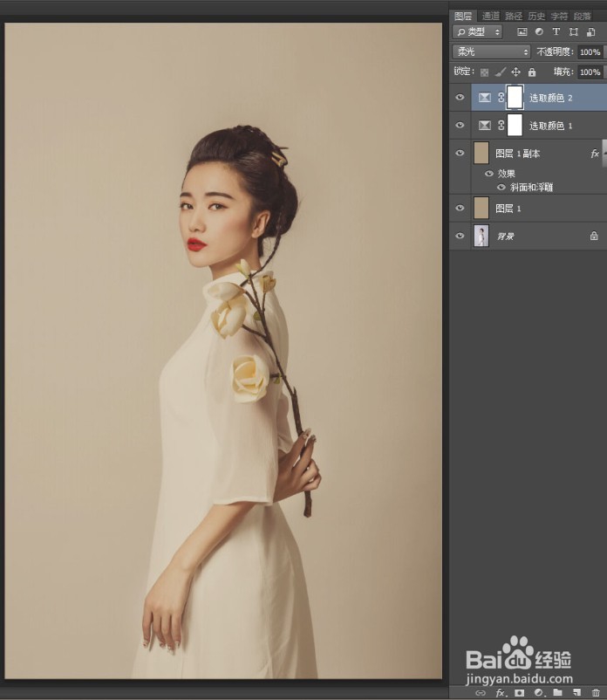Lock image pixels brush icon
Viewport: 607px width, 700px height.
tap(501, 72)
